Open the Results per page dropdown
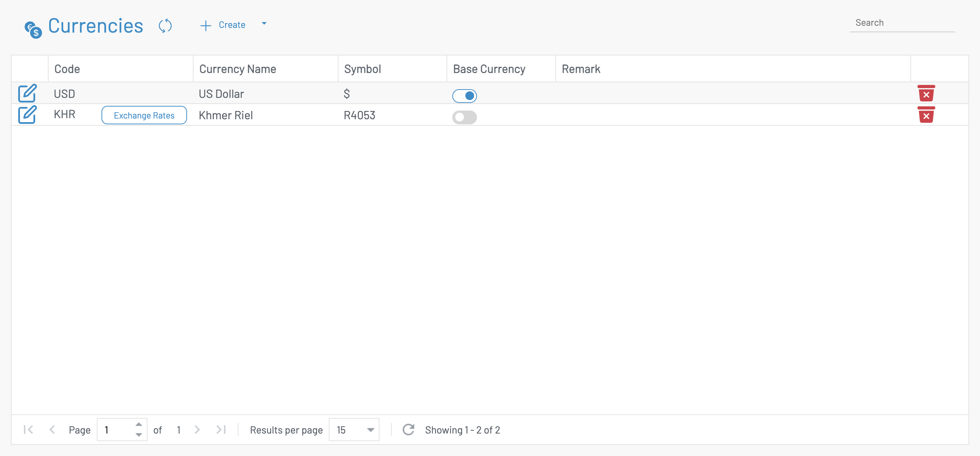Image resolution: width=980 pixels, height=456 pixels. pos(354,429)
